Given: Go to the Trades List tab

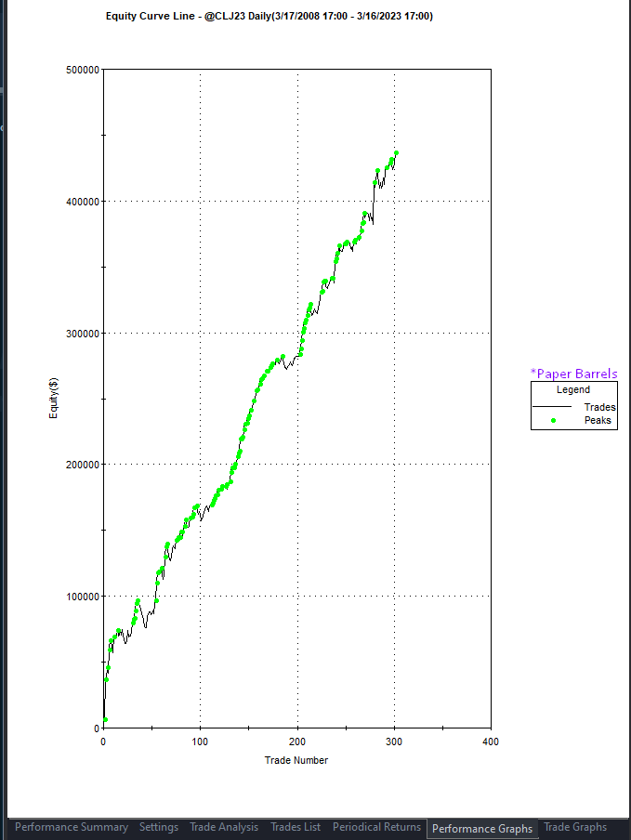Looking at the screenshot, I should pyautogui.click(x=296, y=827).
